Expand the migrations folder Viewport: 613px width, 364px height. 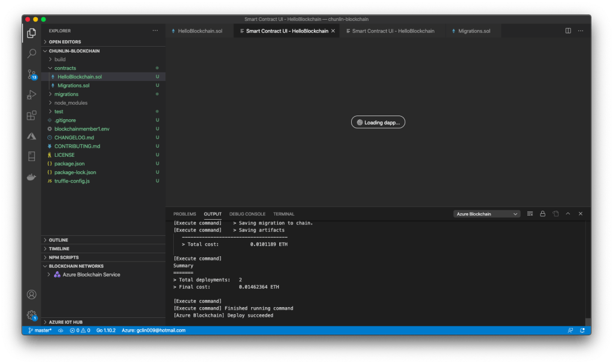pos(66,94)
